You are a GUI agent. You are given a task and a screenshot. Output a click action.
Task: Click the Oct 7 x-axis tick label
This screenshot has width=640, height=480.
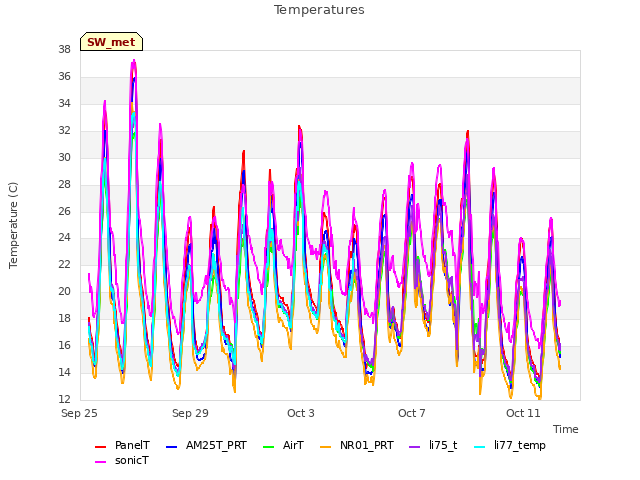click(412, 413)
